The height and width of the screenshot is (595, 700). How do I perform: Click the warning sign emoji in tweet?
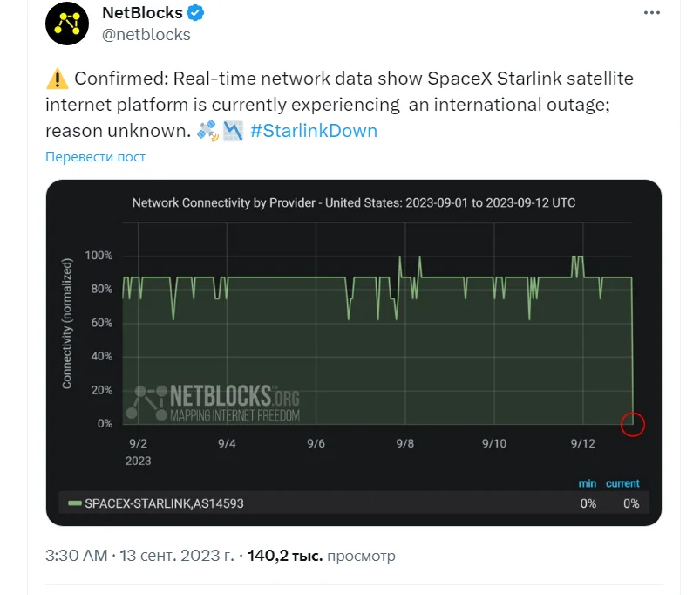coord(56,79)
